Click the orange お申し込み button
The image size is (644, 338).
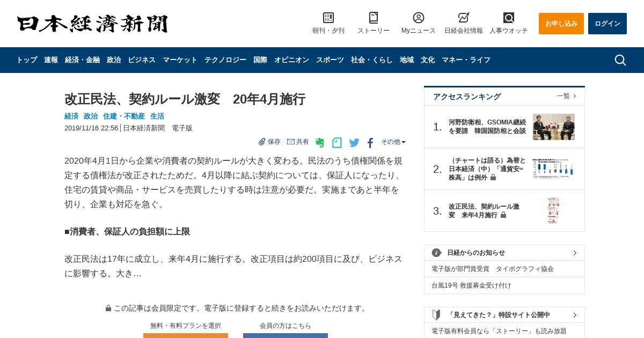[561, 24]
